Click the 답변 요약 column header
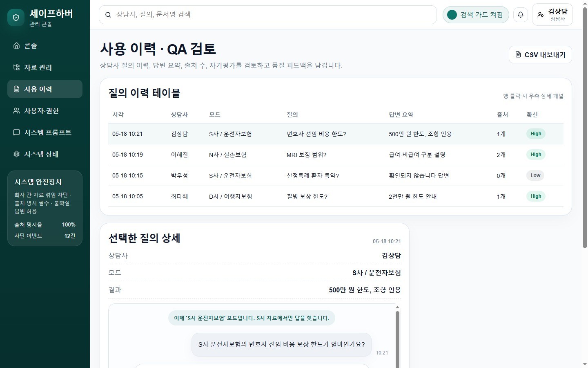Screen dimensions: 588x368 point(401,114)
